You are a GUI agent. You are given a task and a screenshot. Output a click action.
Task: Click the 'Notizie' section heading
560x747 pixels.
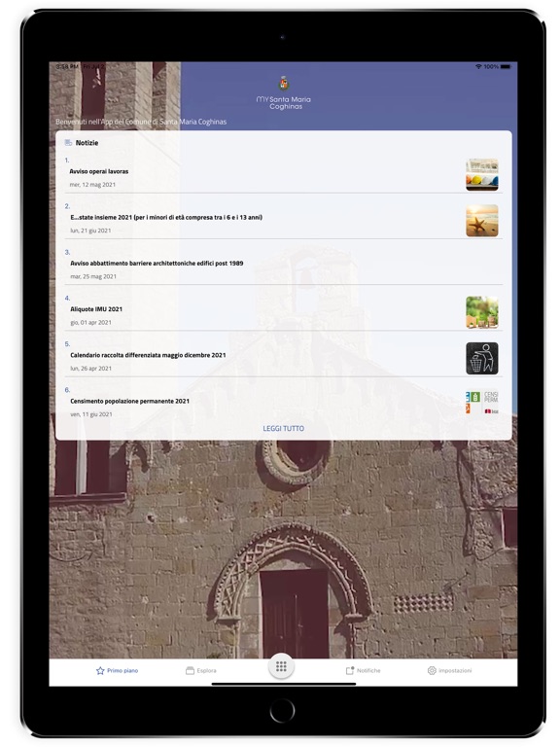point(87,143)
